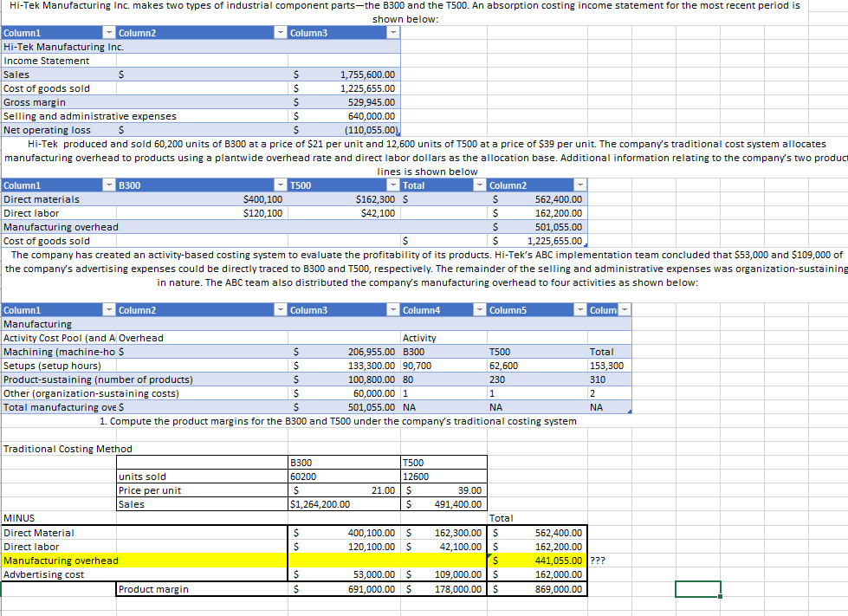Open the Total header filter dropdown
The width and height of the screenshot is (848, 616).
(x=480, y=185)
